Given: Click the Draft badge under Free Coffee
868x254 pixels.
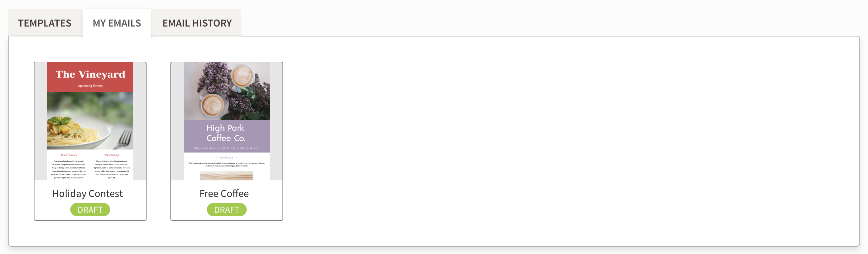Looking at the screenshot, I should click(226, 210).
